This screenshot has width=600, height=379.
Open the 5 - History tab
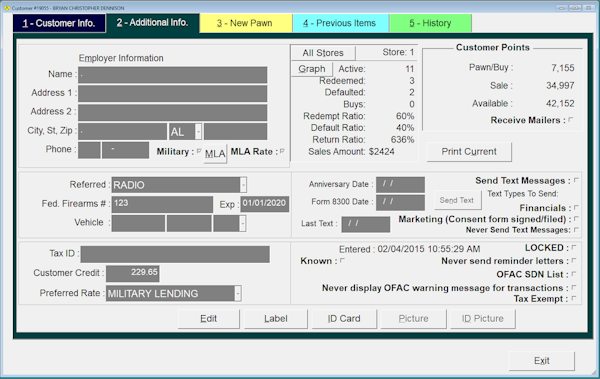(430, 23)
